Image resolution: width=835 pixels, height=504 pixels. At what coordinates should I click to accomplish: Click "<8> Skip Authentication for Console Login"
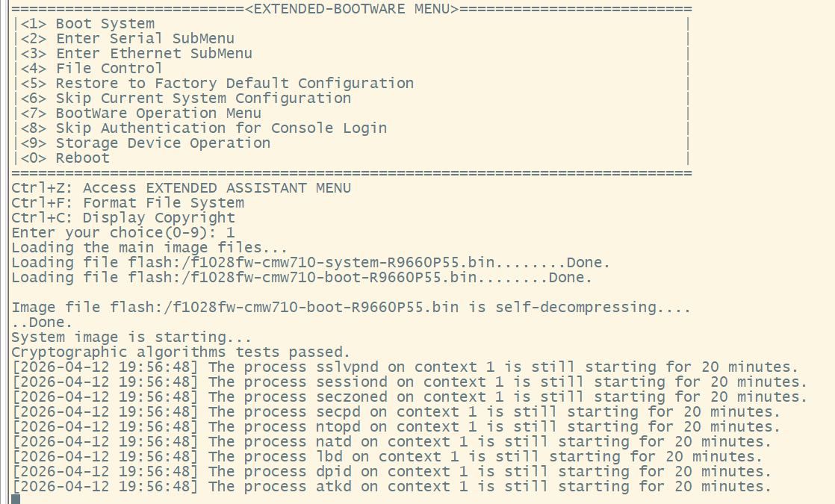[203, 128]
